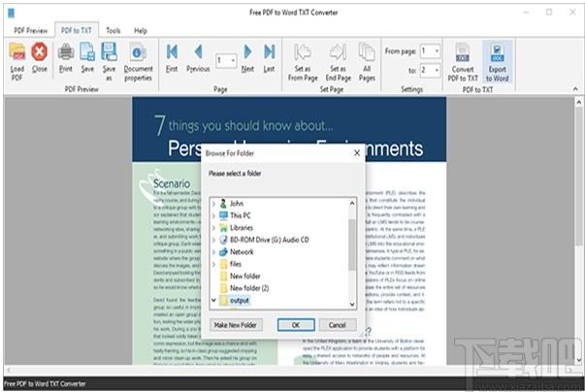Open the From page dropdown
The width and height of the screenshot is (585, 392).
[437, 50]
